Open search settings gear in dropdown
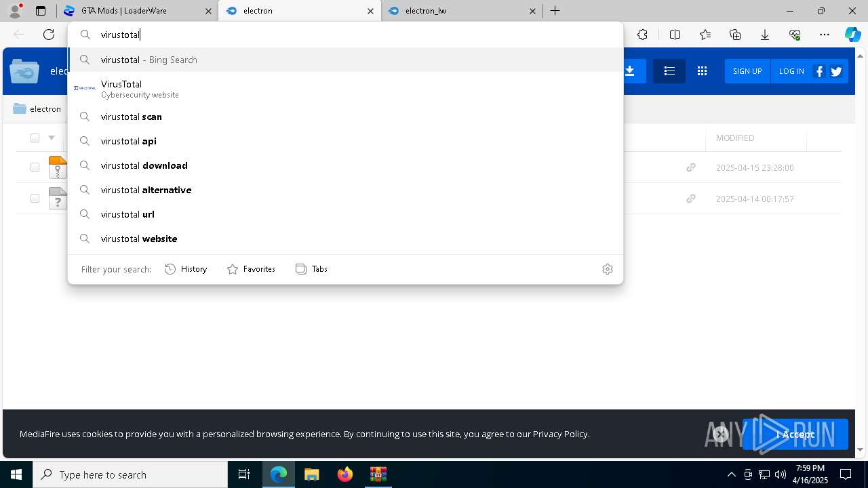 (608, 269)
